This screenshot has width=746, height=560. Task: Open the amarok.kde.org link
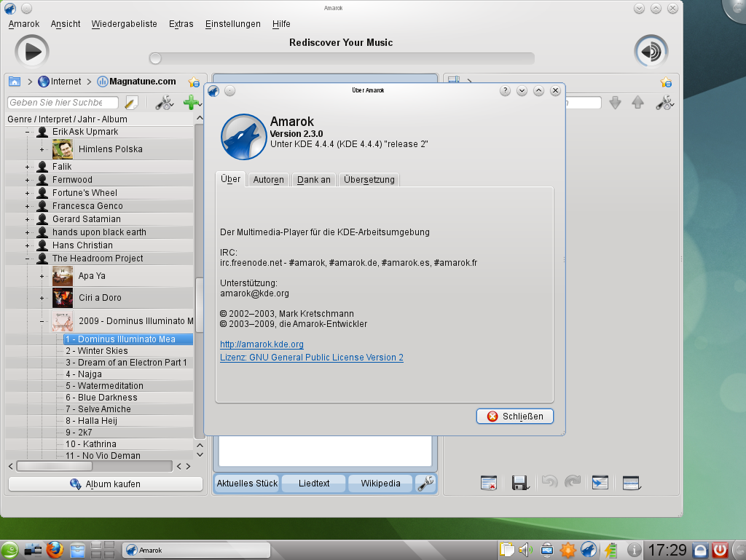262,344
